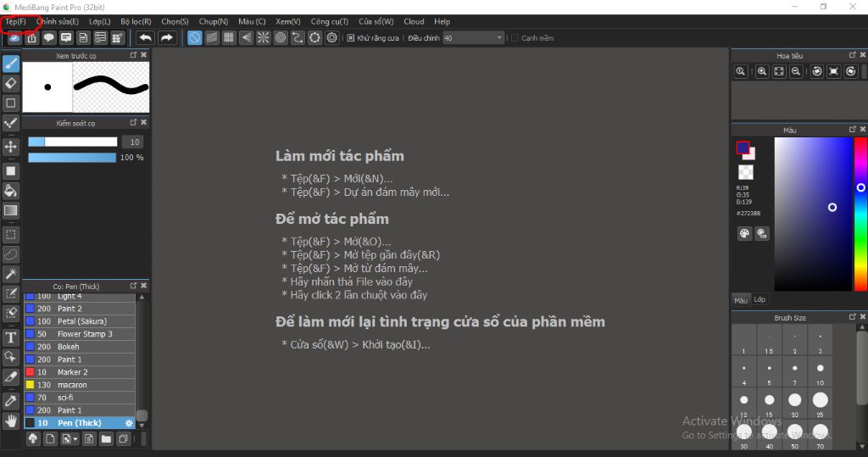The image size is (868, 457).
Task: Zoom out on the navigator
Action: [x=796, y=71]
